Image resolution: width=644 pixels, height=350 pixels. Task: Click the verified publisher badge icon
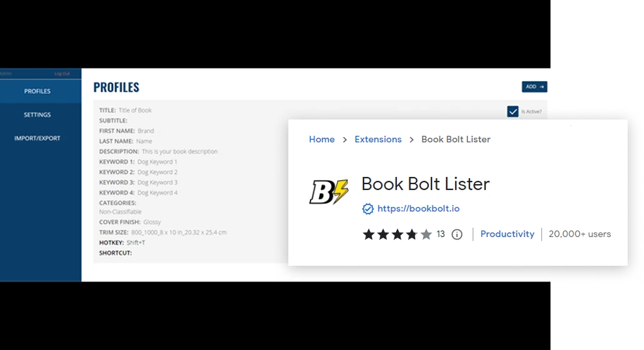coord(367,209)
